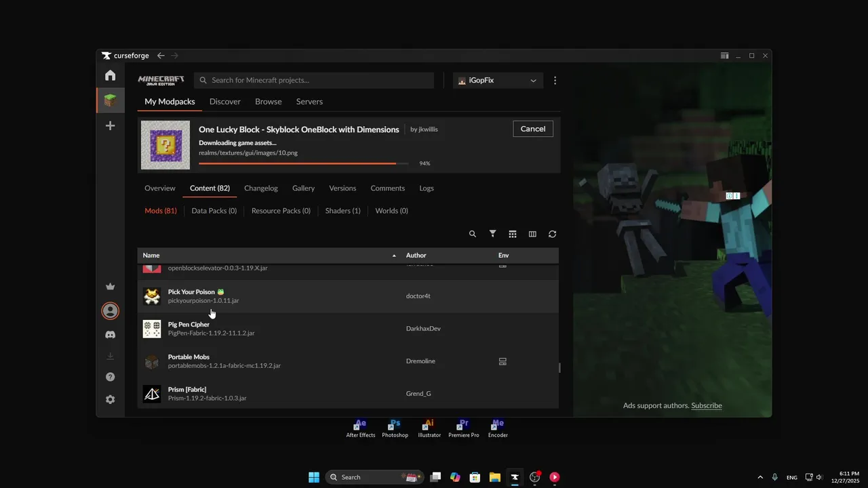Image resolution: width=868 pixels, height=488 pixels.
Task: Show hidden system tray icons
Action: pyautogui.click(x=759, y=477)
